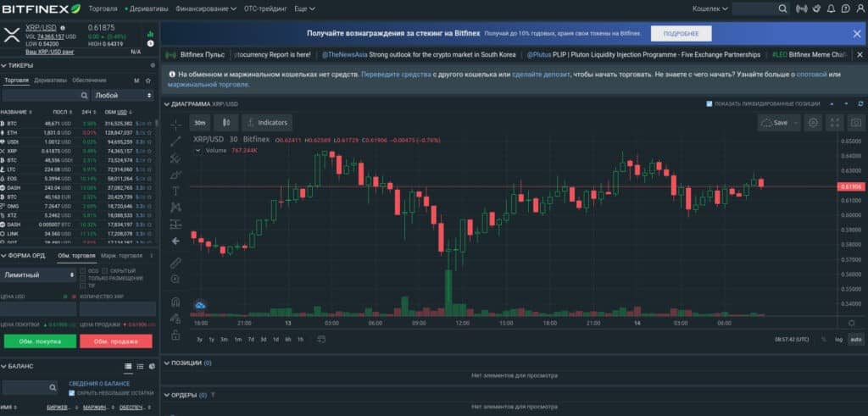Image resolution: width=868 pixels, height=416 pixels.
Task: Take a chart snapshot with camera icon
Action: (856, 122)
